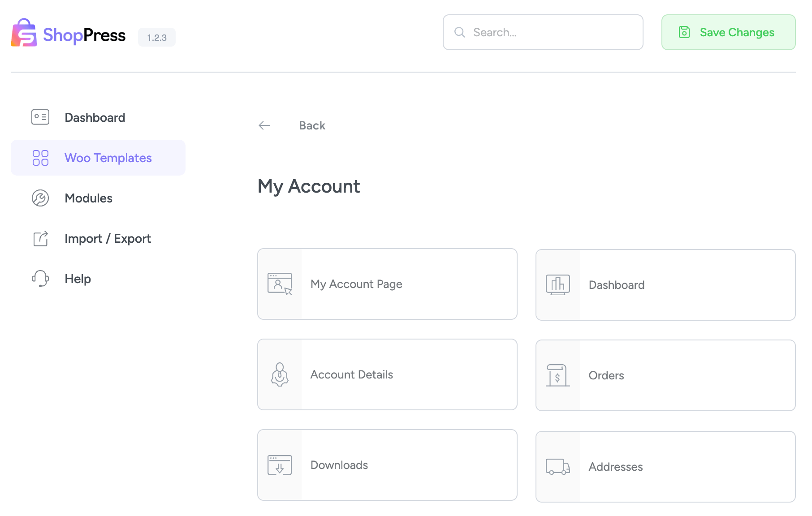Click the Import / Export icon

click(40, 238)
